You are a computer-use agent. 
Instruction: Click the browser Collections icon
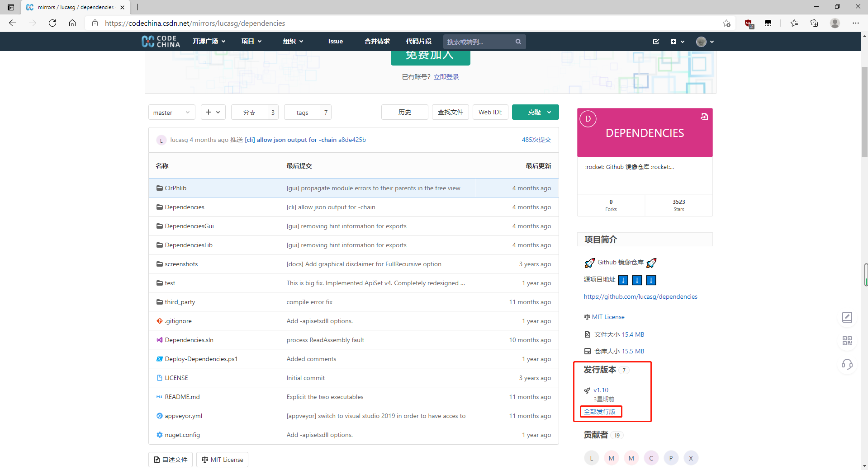tap(815, 23)
